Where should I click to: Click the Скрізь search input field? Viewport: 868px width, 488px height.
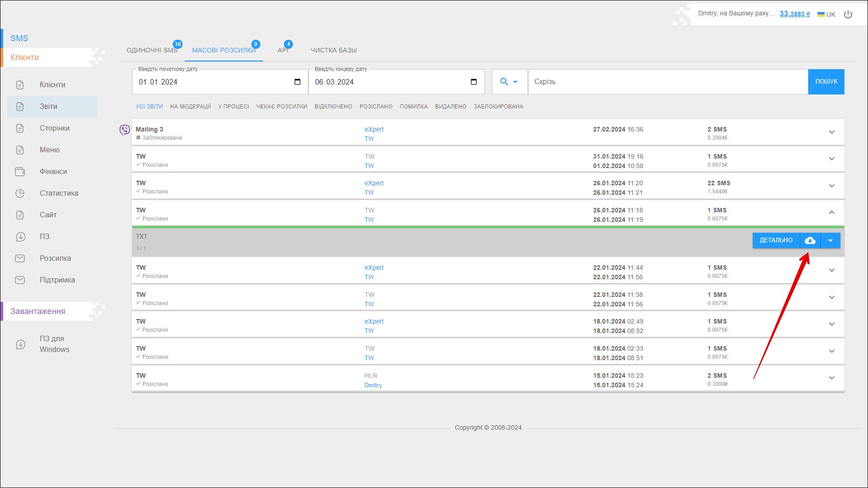667,82
